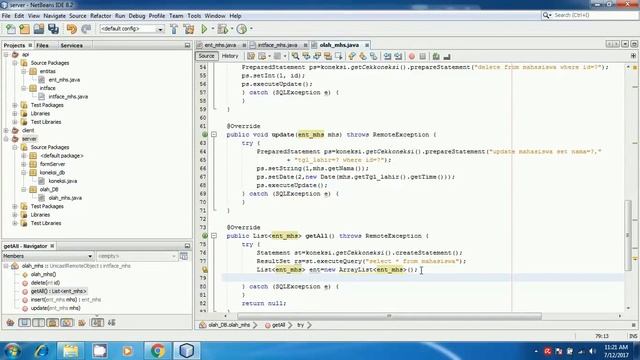Switch to the Services tab

click(x=71, y=45)
